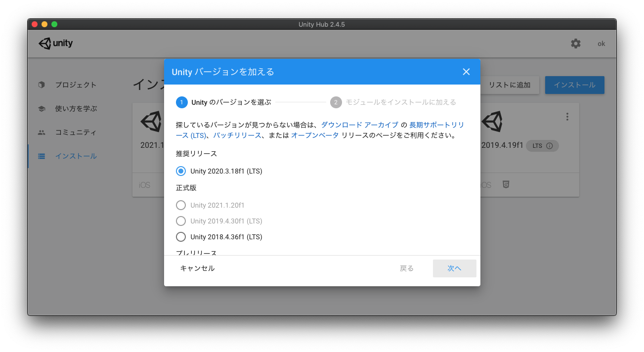
Task: Open インストール in the sidebar
Action: pyautogui.click(x=76, y=156)
